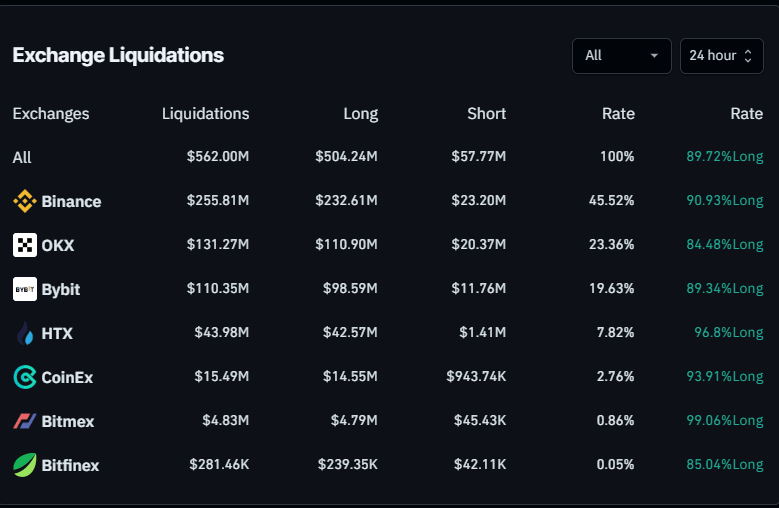Select the All exchanges summary row
This screenshot has width=779, height=508.
point(22,157)
